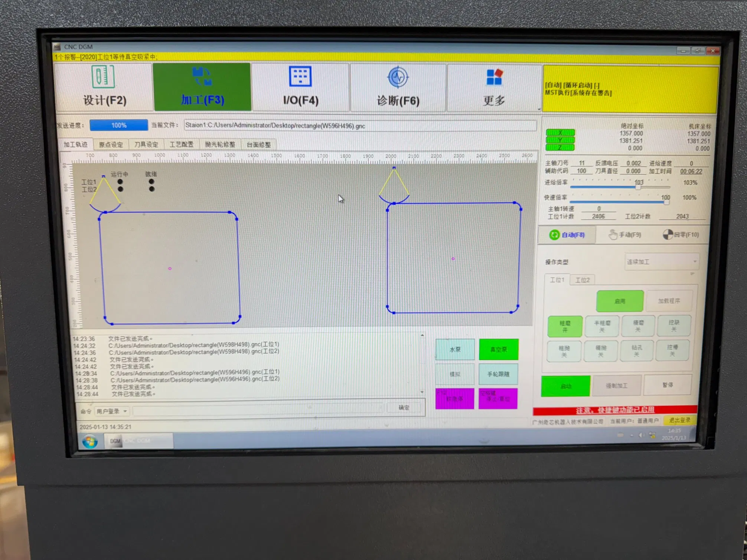Toggle the 粗磨 rough grinding process off
Screen dimensions: 747x560
(x=565, y=326)
